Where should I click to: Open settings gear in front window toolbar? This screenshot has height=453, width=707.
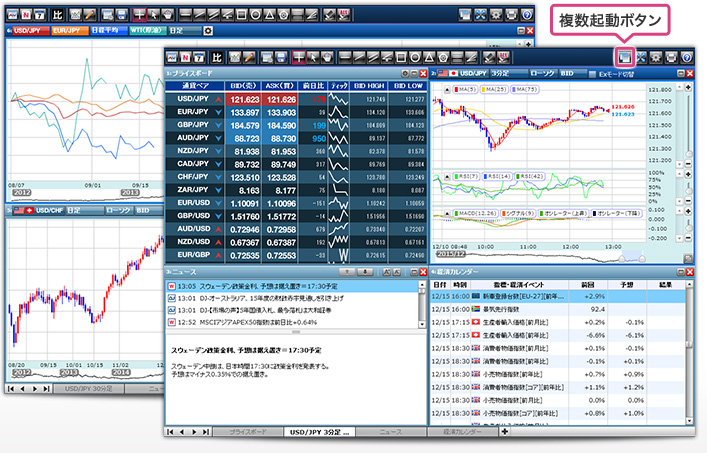(x=656, y=57)
